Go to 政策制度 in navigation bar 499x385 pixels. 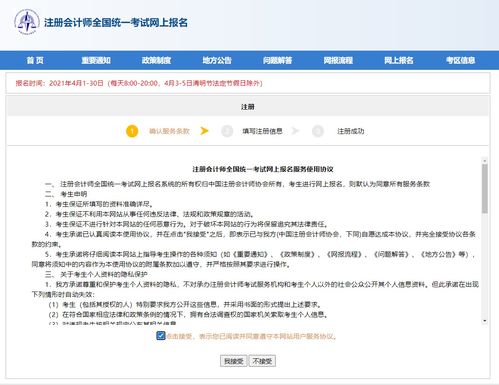[156, 60]
